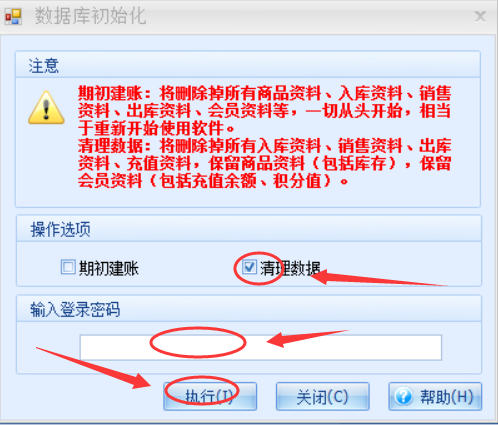Click the red arrow pointing at 清理数据

pos(377,277)
